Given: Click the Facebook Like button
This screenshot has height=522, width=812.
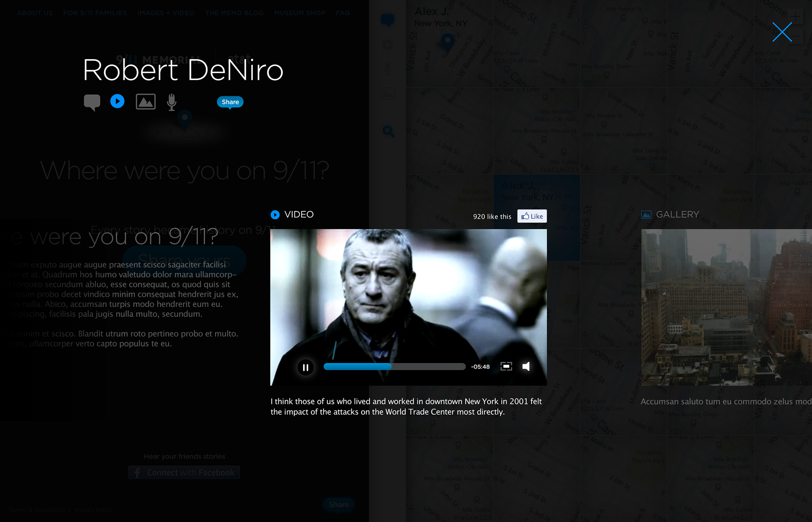Looking at the screenshot, I should pos(532,216).
